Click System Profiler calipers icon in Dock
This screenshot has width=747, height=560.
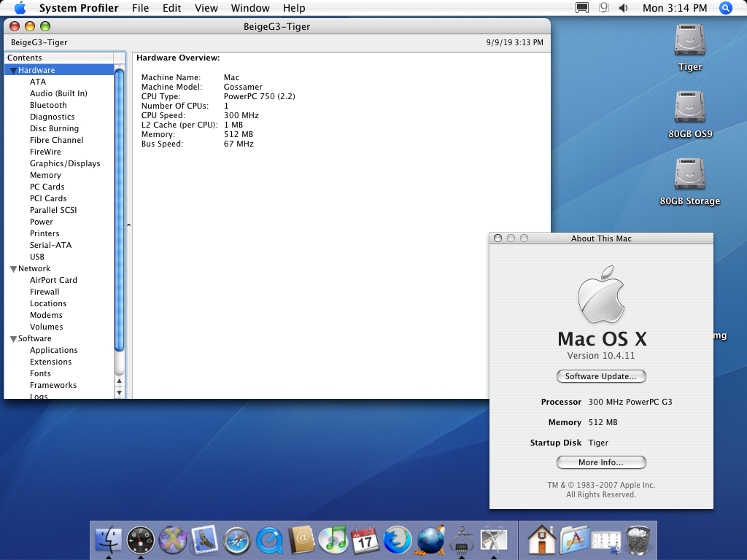tap(462, 540)
